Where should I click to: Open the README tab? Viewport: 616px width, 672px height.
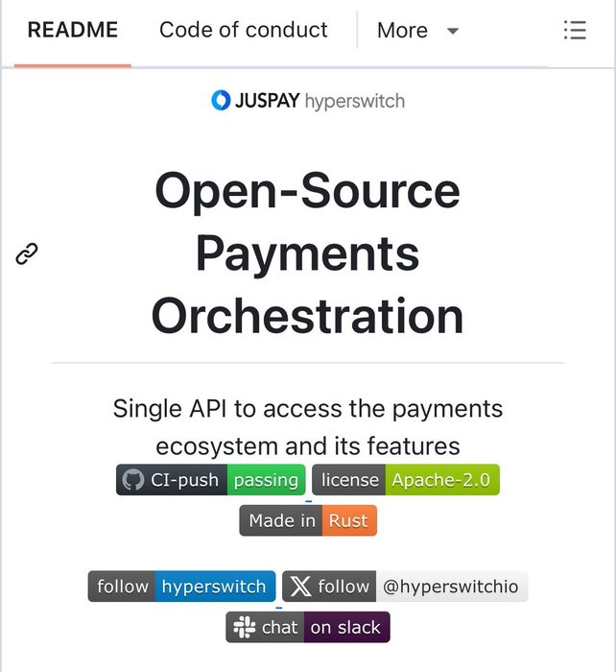point(72,30)
